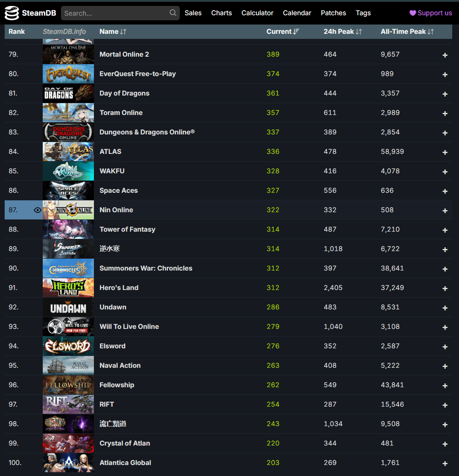Click ATLAS all-time peak value 58,939
This screenshot has width=459, height=476.
(392, 151)
